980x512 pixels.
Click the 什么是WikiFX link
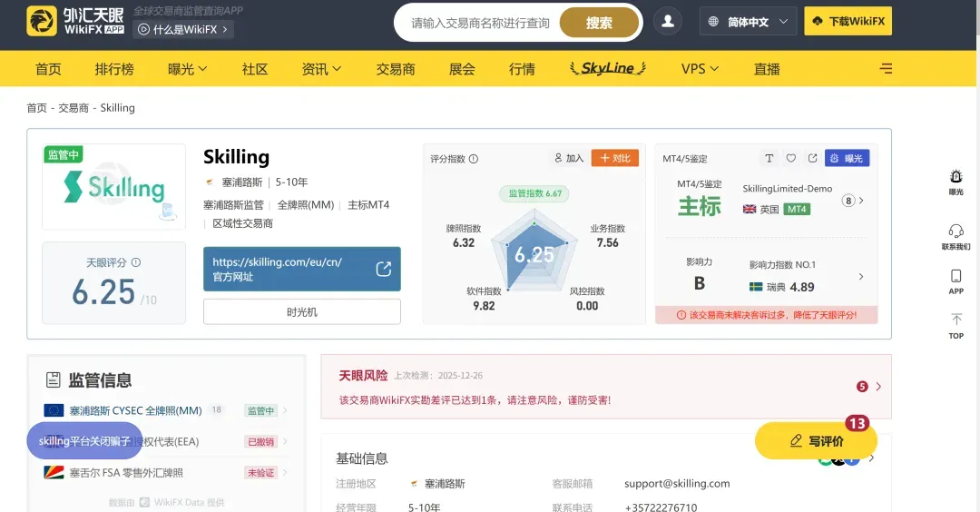[x=183, y=29]
